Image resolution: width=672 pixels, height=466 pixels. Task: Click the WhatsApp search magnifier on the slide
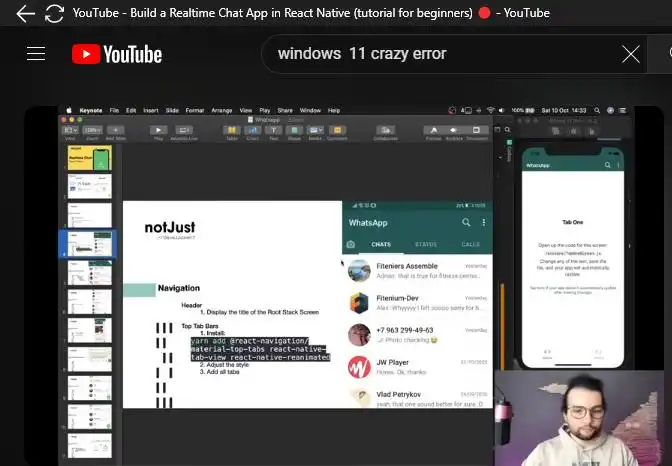point(466,222)
